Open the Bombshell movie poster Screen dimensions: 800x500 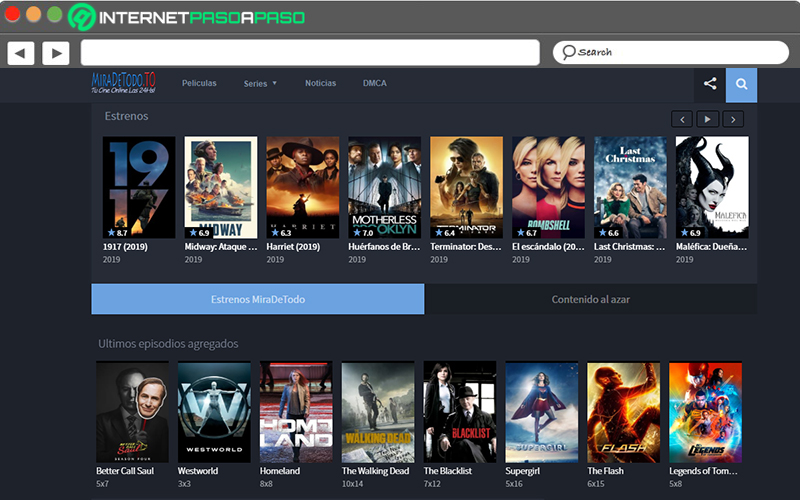click(x=548, y=187)
